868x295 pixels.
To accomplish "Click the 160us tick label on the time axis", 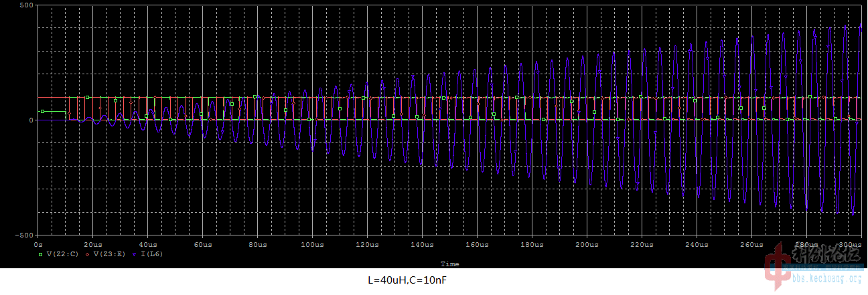I will [477, 244].
